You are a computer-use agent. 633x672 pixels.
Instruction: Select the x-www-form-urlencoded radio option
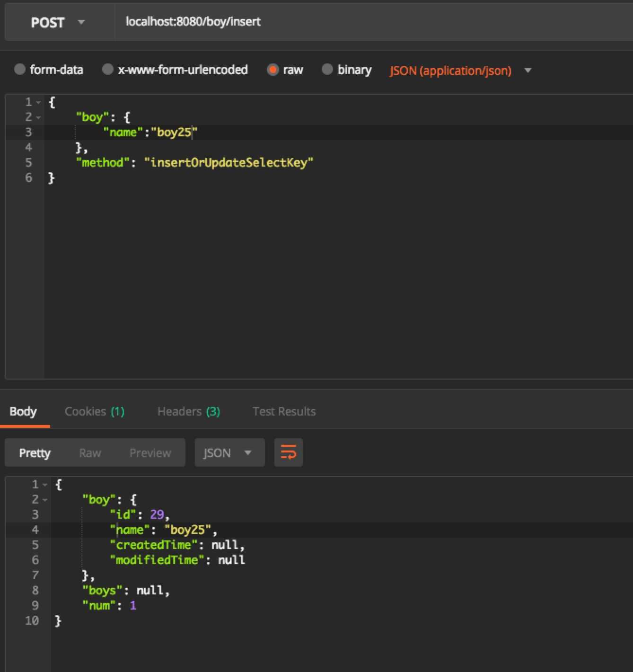107,70
